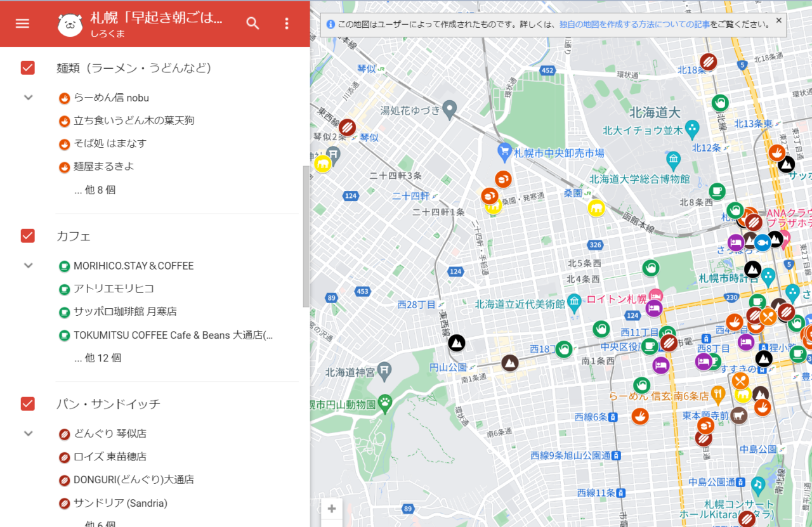
Task: Select TOKUMITSU COFFEE Cafe & Beans 大通店 entry
Action: (x=173, y=335)
